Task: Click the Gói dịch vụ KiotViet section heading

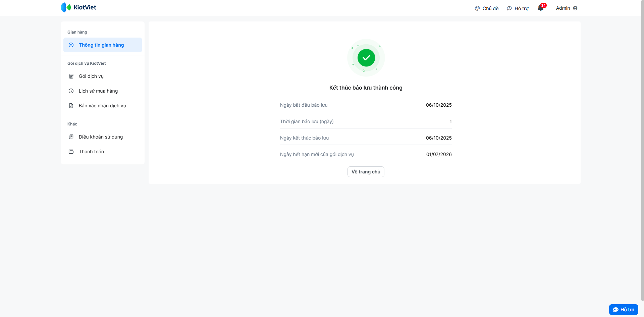Action: point(87,63)
